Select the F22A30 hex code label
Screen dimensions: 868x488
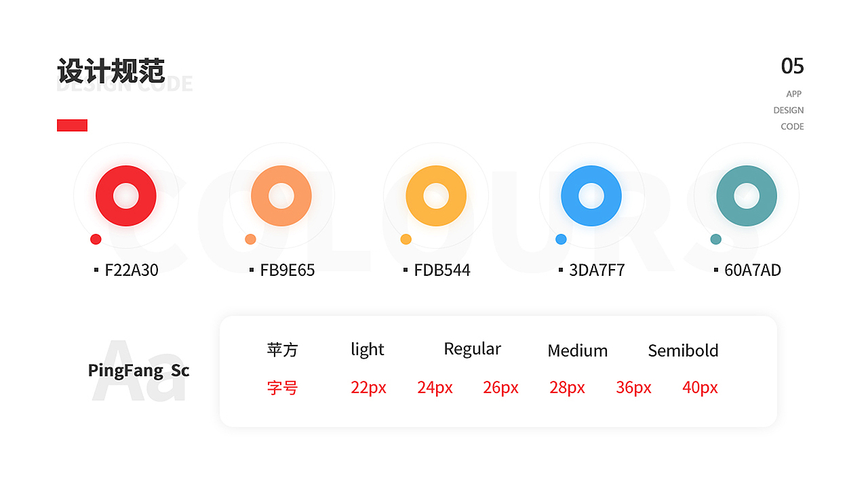click(132, 270)
